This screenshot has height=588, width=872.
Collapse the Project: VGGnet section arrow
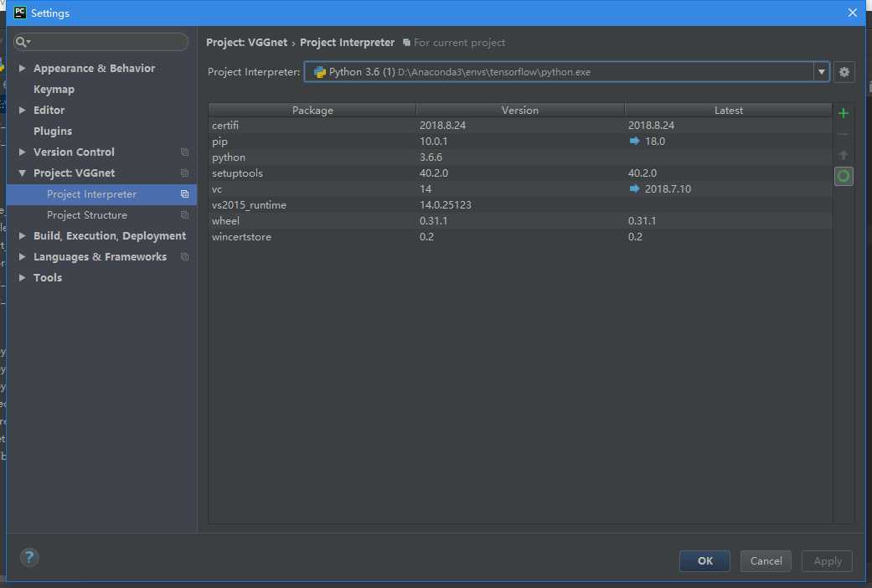23,173
